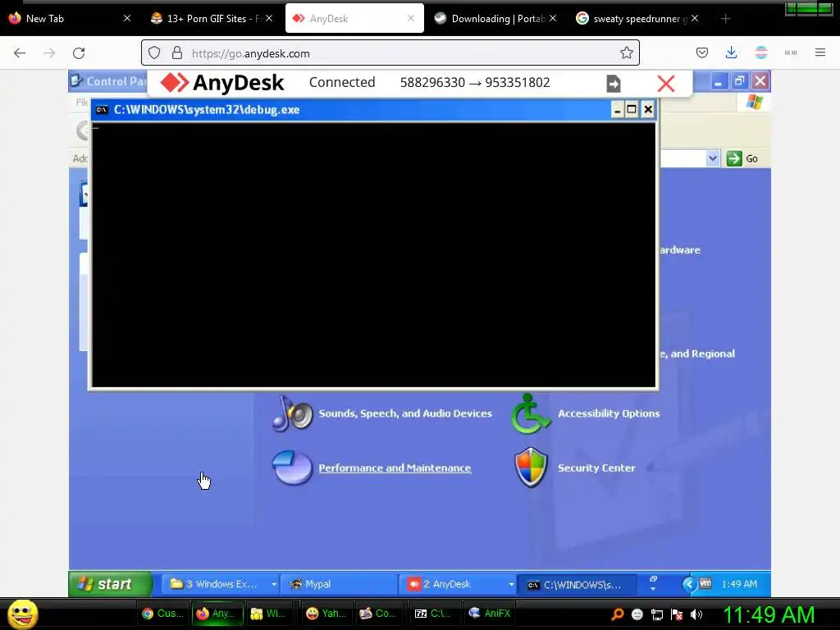The height and width of the screenshot is (630, 840).
Task: Click the XP taskbar row scroll arrows
Action: click(x=653, y=584)
